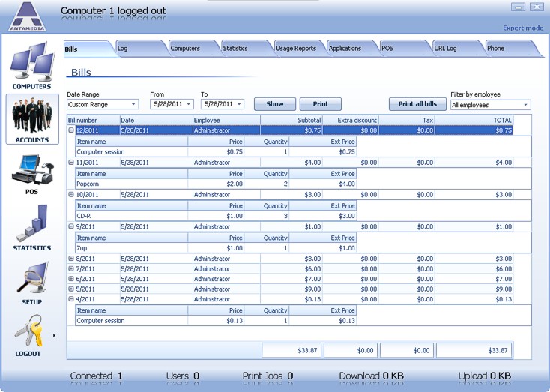The image size is (550, 392).
Task: Select the CD-R item row
Action: (x=216, y=216)
